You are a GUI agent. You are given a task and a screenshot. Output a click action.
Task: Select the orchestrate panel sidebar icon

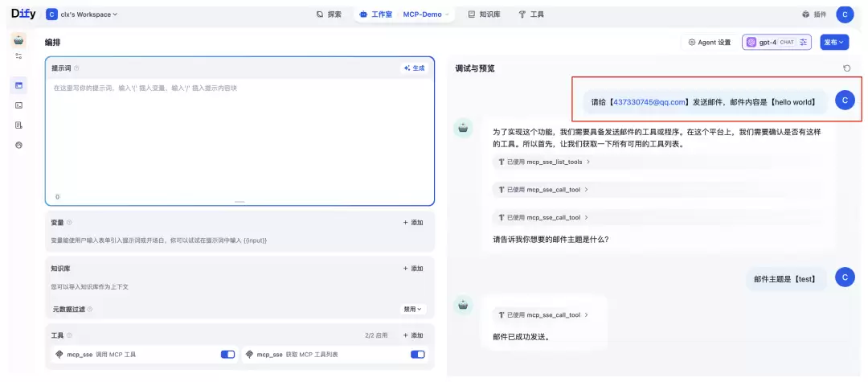pos(18,85)
